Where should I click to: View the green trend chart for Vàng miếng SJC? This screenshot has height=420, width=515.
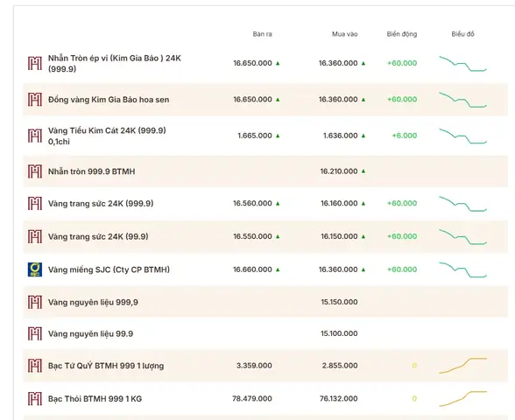click(x=462, y=269)
